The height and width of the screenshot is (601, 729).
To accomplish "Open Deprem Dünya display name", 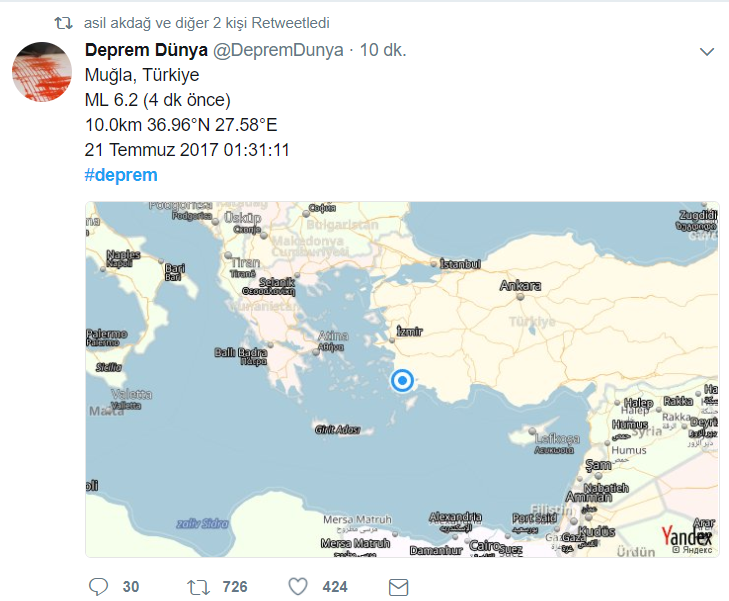I will [146, 50].
